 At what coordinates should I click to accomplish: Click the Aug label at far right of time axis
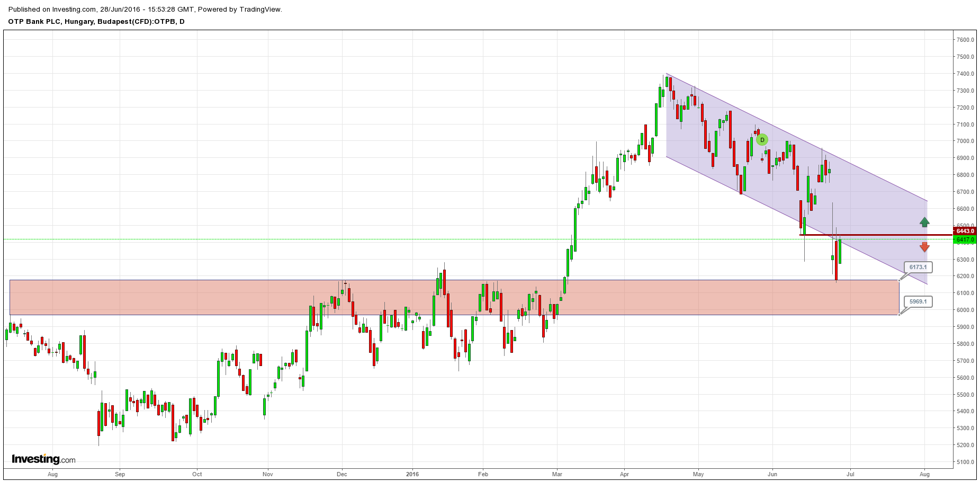924,474
